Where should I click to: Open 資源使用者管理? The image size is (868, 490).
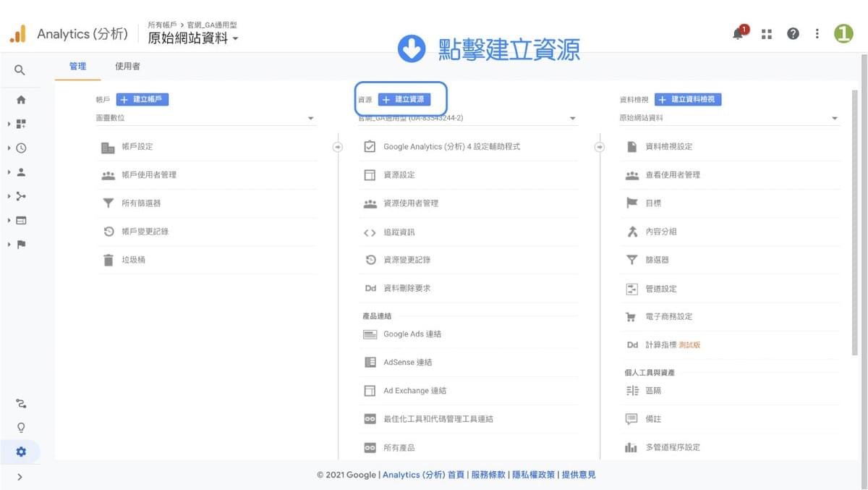[x=469, y=203]
